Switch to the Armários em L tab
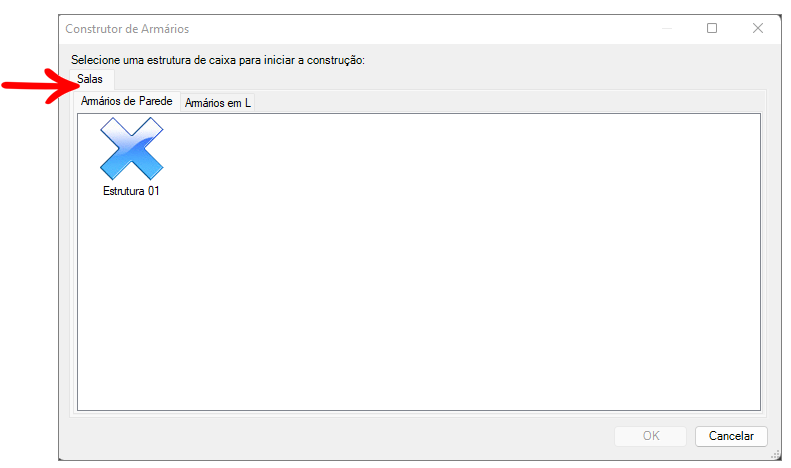Viewport: 791px width, 468px height. [218, 103]
